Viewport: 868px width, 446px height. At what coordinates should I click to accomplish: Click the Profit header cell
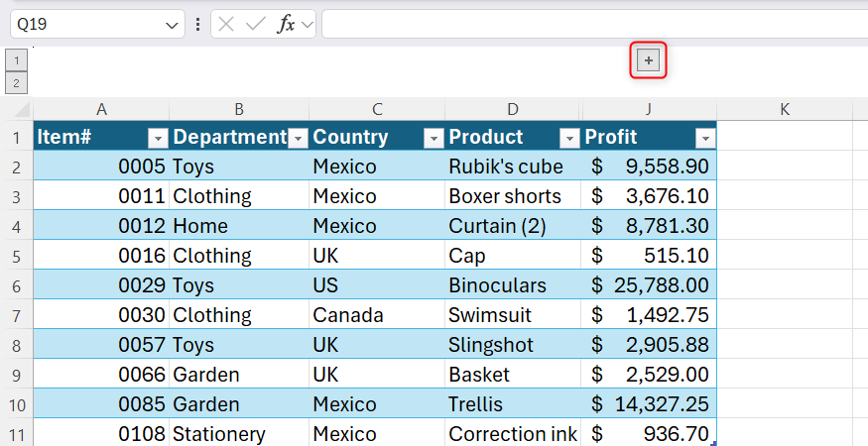click(x=649, y=136)
